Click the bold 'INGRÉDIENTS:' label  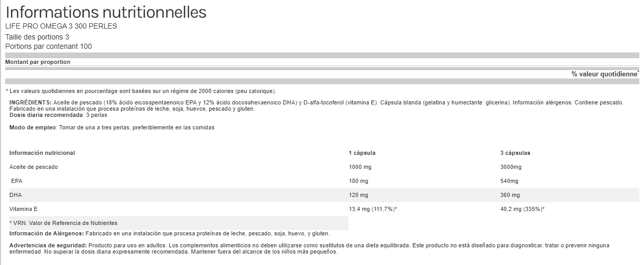tap(31, 102)
